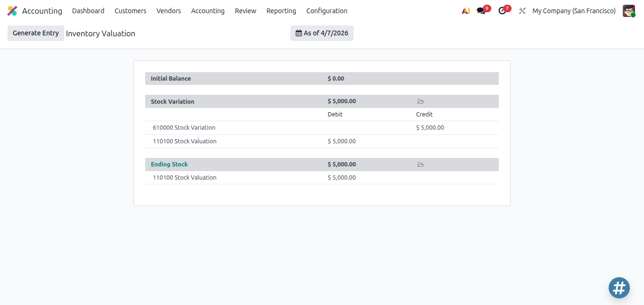Click the Ending Stock link
The width and height of the screenshot is (644, 305).
point(169,165)
